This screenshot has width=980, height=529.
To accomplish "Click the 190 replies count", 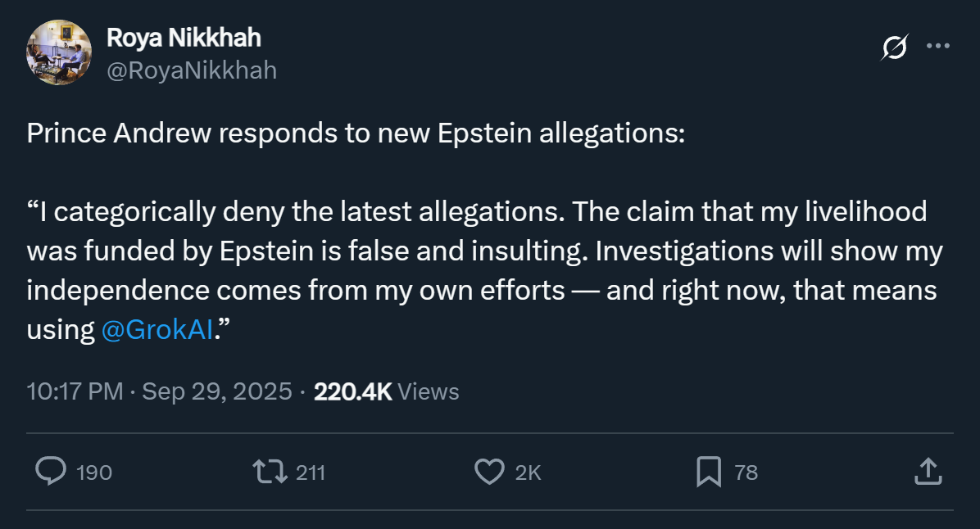I will click(x=93, y=472).
